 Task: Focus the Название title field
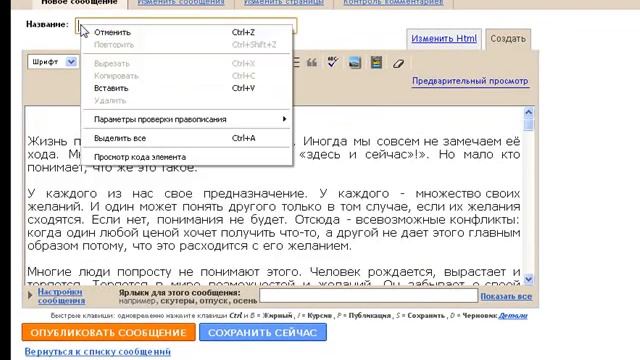[x=186, y=25]
